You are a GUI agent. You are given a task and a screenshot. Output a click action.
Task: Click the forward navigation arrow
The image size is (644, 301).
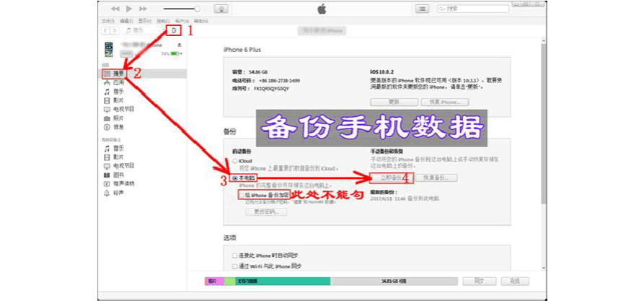115,30
